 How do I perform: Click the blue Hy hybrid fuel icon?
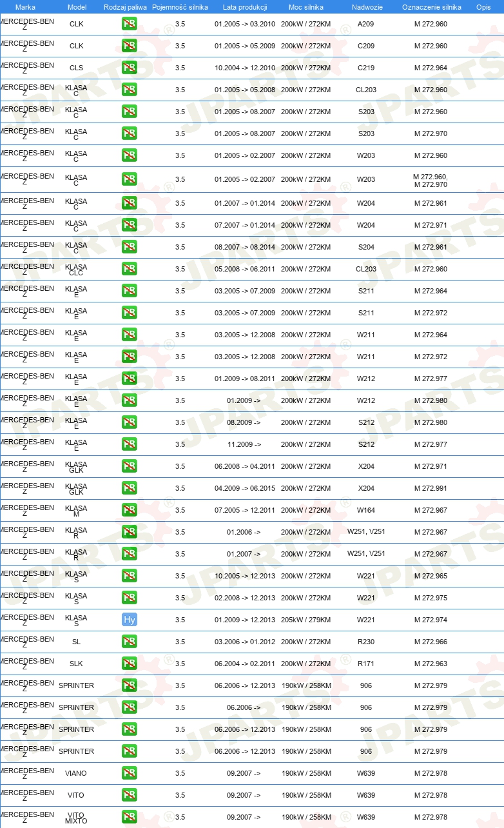129,620
